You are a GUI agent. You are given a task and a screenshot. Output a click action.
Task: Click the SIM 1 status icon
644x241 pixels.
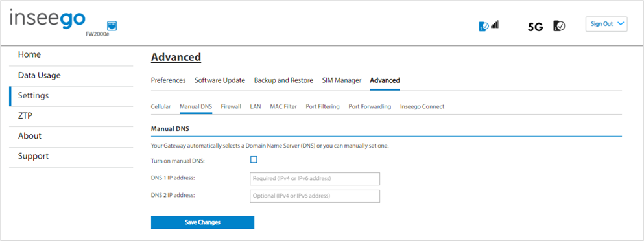(483, 27)
